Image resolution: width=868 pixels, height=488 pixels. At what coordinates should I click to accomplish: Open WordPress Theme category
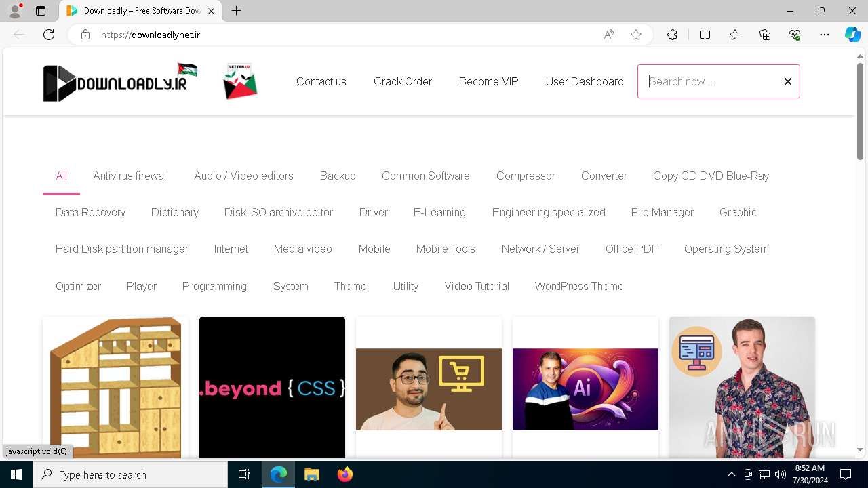pyautogui.click(x=579, y=286)
